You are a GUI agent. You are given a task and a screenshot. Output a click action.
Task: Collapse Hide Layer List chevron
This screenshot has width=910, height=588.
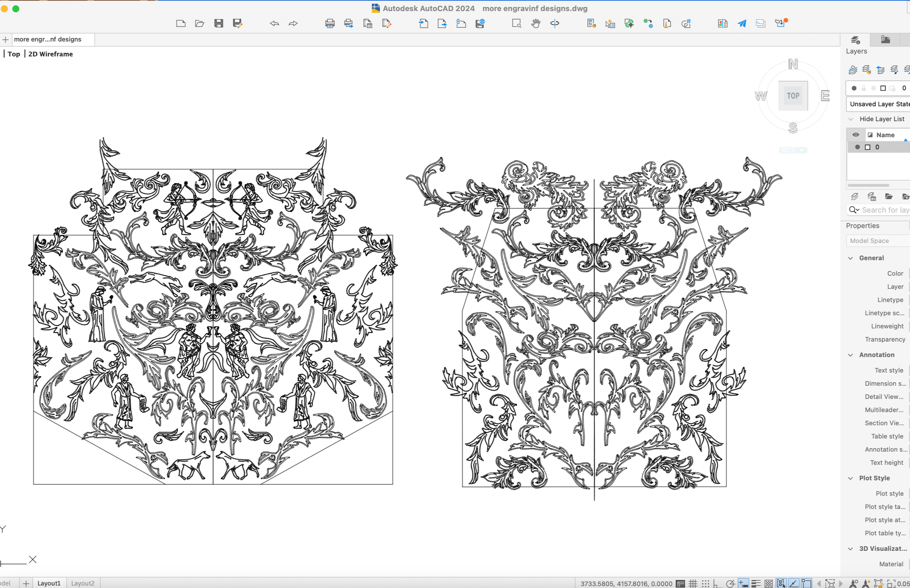pos(851,119)
